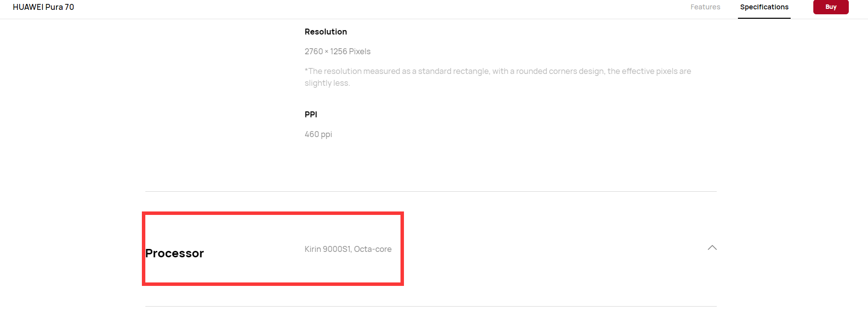
Task: Open the Specifications tab
Action: point(764,7)
